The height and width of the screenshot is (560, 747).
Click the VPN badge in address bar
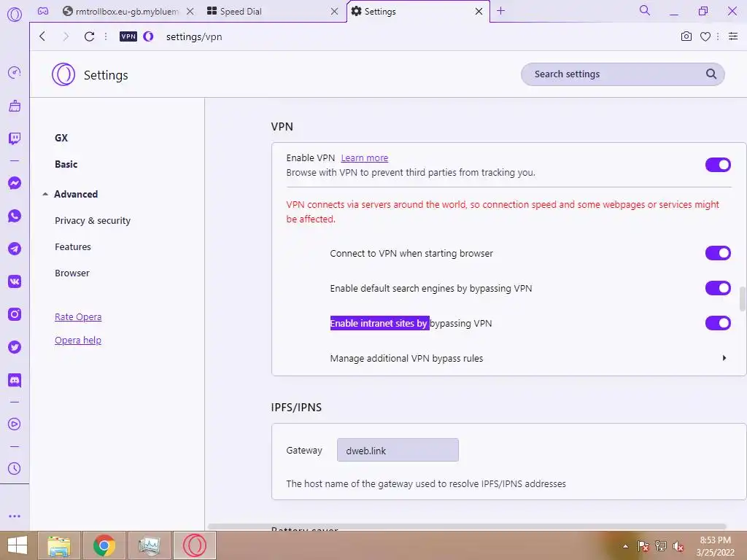128,36
